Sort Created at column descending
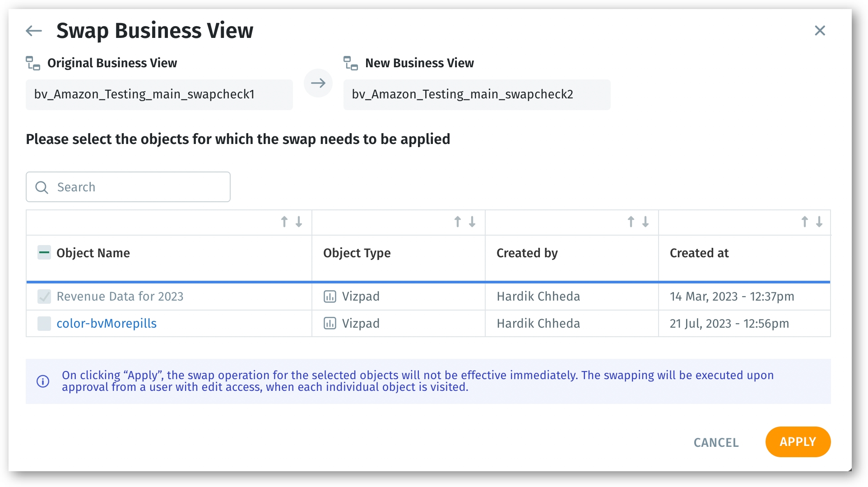868x487 pixels. pyautogui.click(x=819, y=222)
